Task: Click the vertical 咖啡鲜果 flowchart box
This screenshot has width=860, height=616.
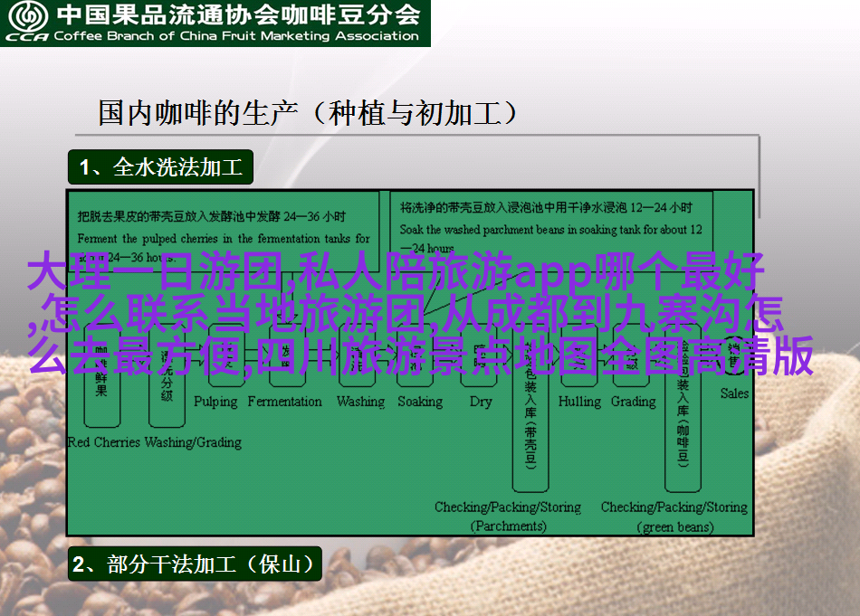Action: pyautogui.click(x=102, y=374)
